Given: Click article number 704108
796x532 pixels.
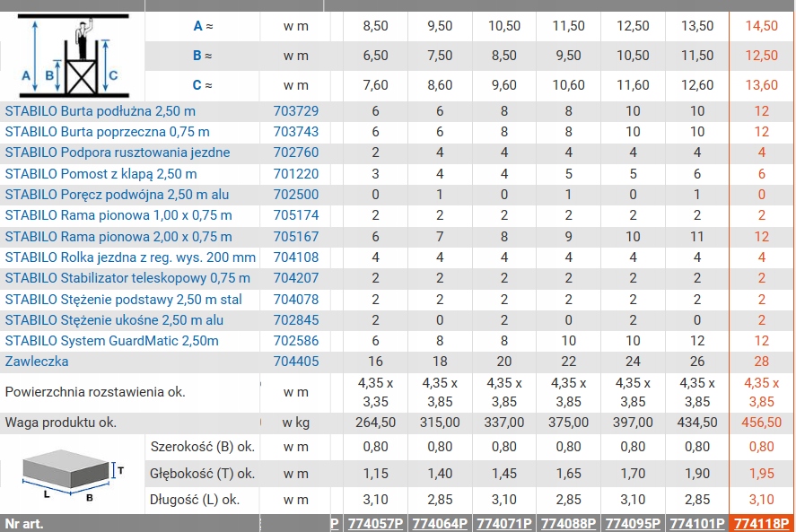Looking at the screenshot, I should coord(296,257).
